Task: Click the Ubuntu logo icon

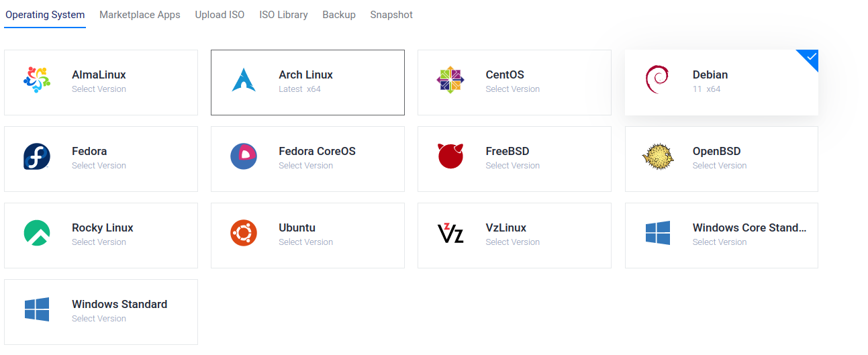Action: click(x=244, y=234)
